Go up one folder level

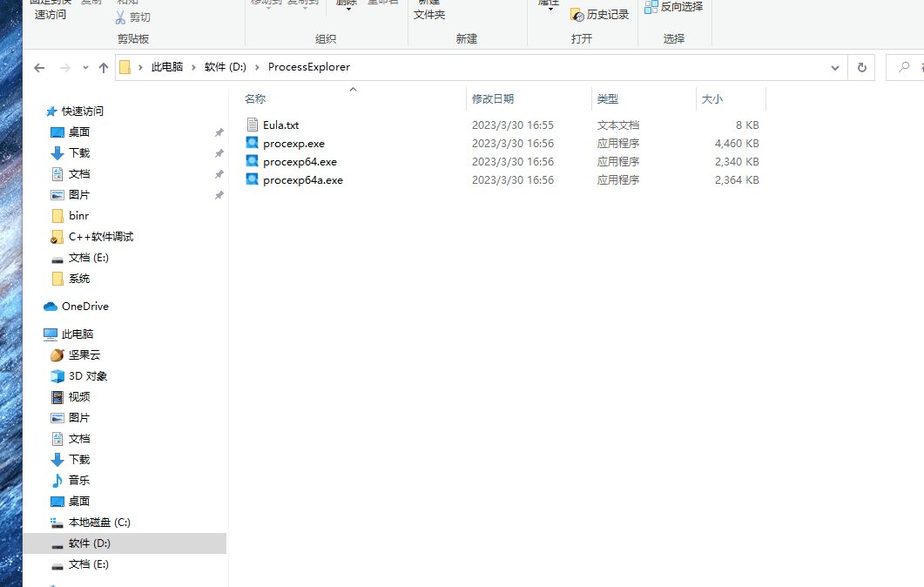(x=104, y=68)
